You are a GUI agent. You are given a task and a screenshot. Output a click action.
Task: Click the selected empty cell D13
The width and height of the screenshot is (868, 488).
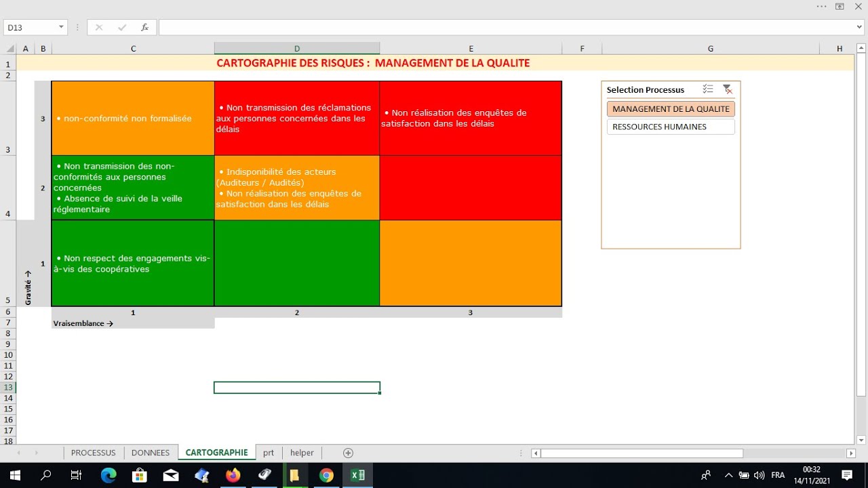click(297, 388)
